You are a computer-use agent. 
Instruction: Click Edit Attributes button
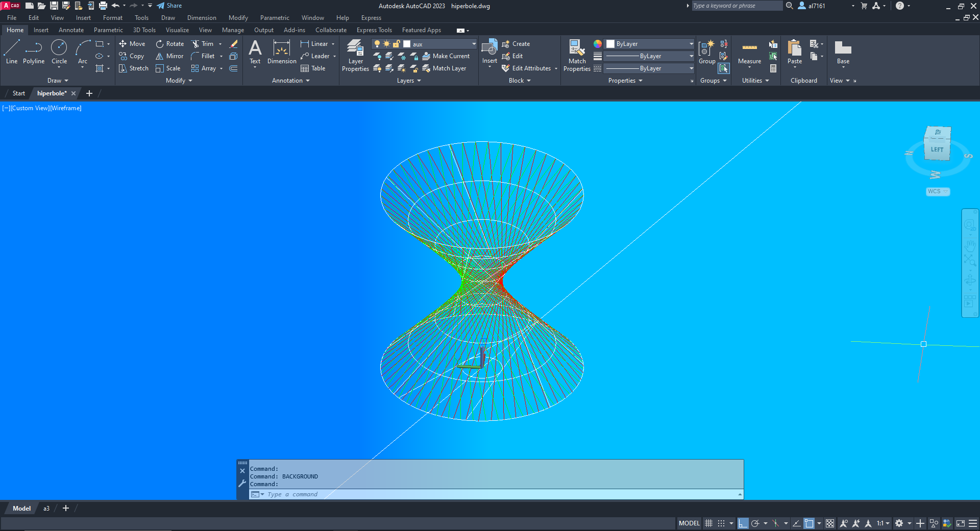(527, 68)
